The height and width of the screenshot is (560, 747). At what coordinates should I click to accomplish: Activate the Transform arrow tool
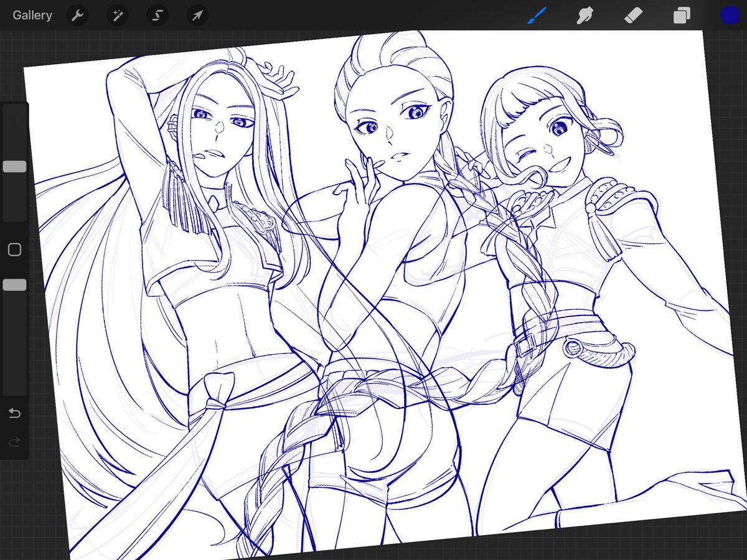[197, 16]
